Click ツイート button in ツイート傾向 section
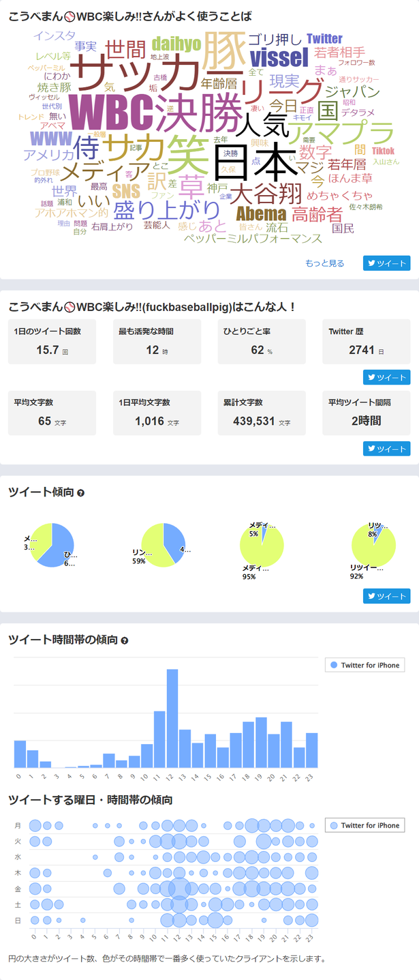Screen dimensions: 419x980 click(x=386, y=596)
